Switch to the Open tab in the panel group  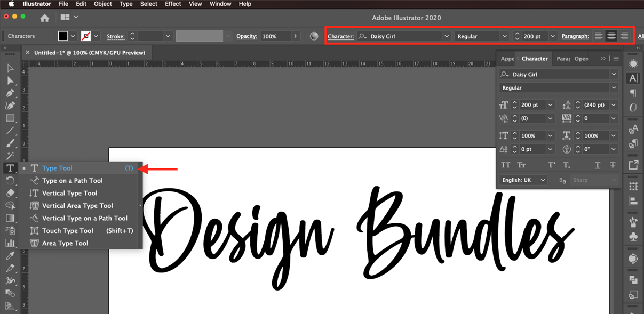coord(581,59)
